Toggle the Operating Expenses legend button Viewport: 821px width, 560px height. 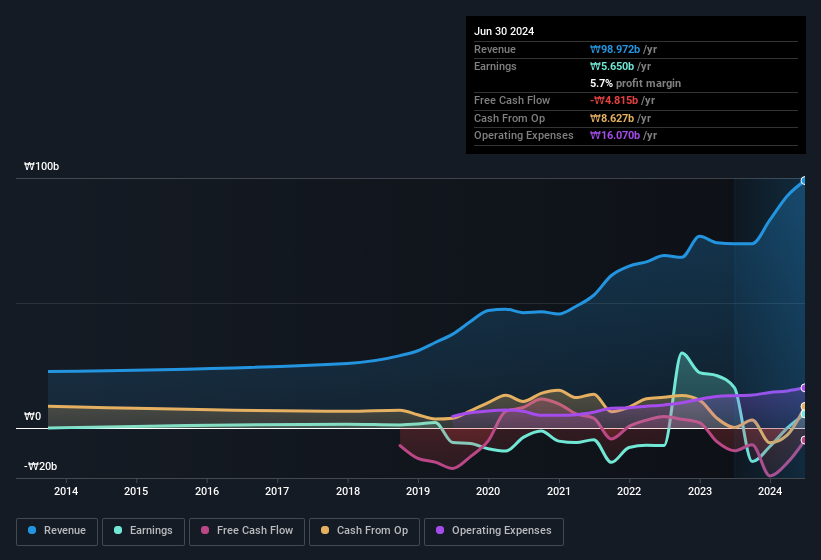pyautogui.click(x=494, y=531)
